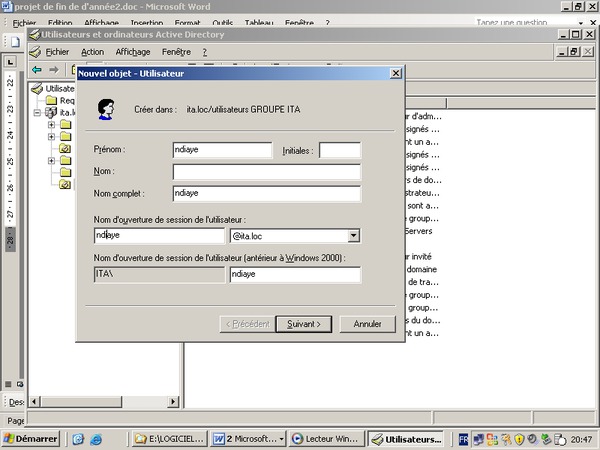
Task: Open the Affichage menu in Active Directory
Action: [132, 52]
